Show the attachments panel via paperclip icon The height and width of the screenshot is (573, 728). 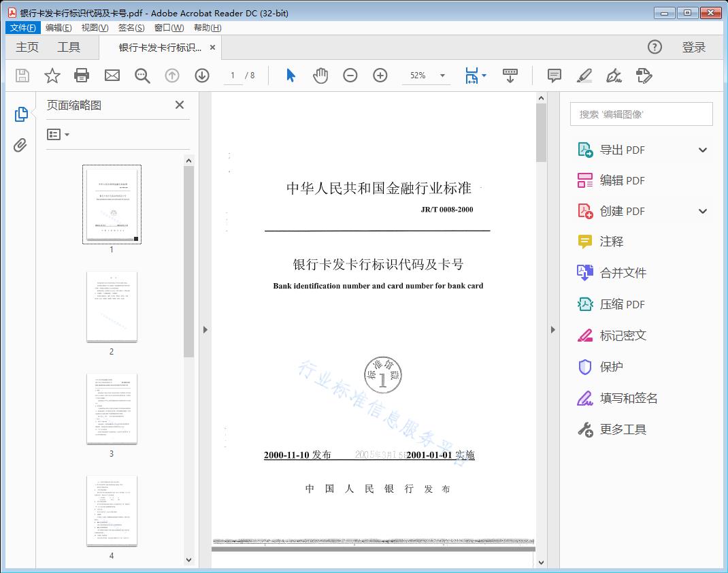[20, 144]
